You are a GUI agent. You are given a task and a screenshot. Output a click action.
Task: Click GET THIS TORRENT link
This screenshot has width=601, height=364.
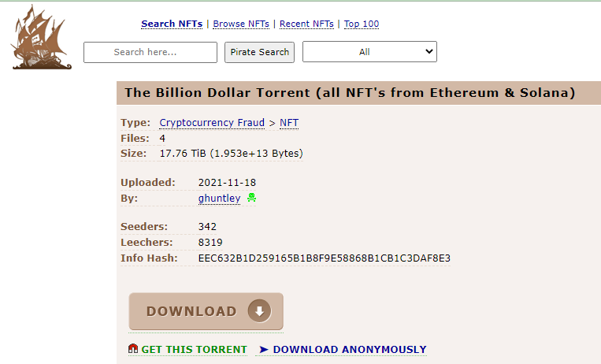[x=194, y=350]
